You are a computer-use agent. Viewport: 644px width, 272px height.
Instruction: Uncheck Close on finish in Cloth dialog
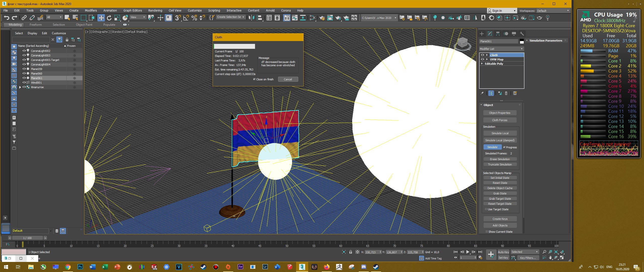[254, 79]
